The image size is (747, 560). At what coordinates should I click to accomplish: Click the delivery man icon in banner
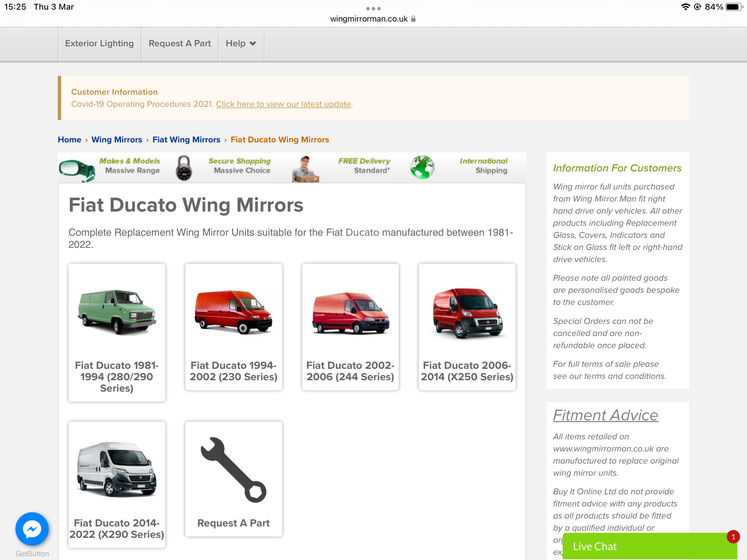point(305,169)
